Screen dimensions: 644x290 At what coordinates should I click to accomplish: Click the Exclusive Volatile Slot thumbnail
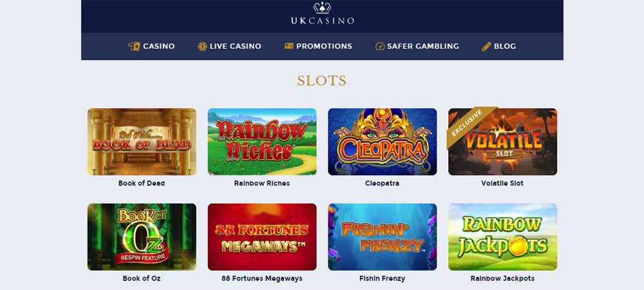[503, 142]
